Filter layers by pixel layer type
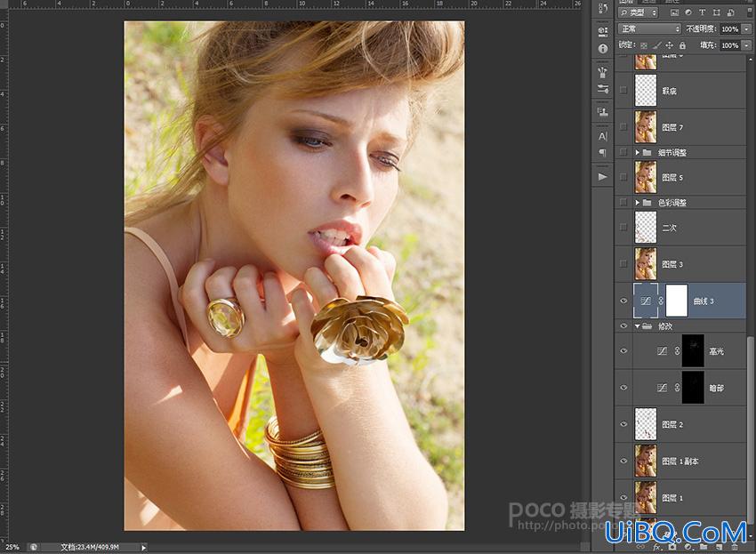756x554 pixels. (x=674, y=12)
